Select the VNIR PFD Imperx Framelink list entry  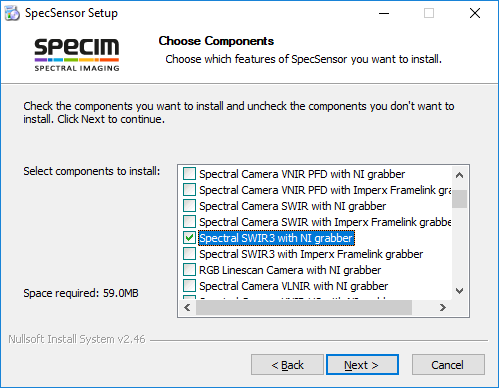(325, 190)
